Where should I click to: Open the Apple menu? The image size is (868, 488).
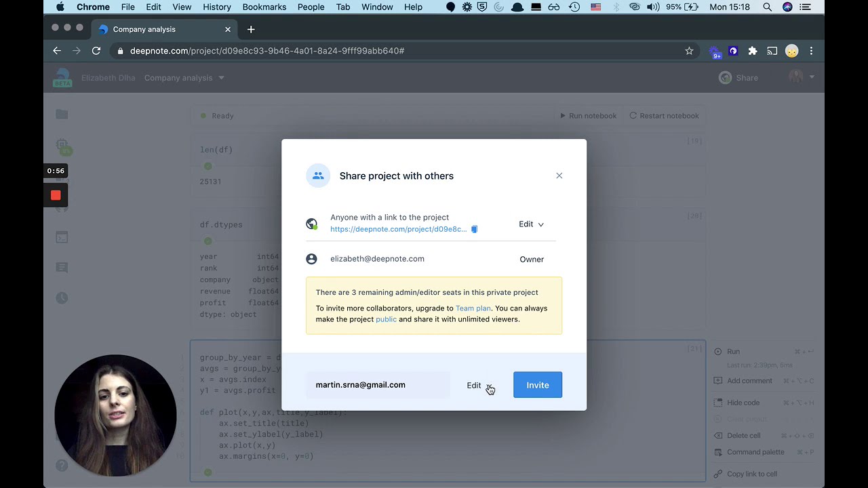click(60, 7)
